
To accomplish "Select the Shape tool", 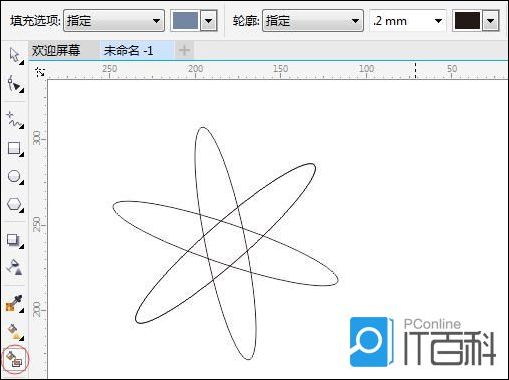I will [x=15, y=84].
